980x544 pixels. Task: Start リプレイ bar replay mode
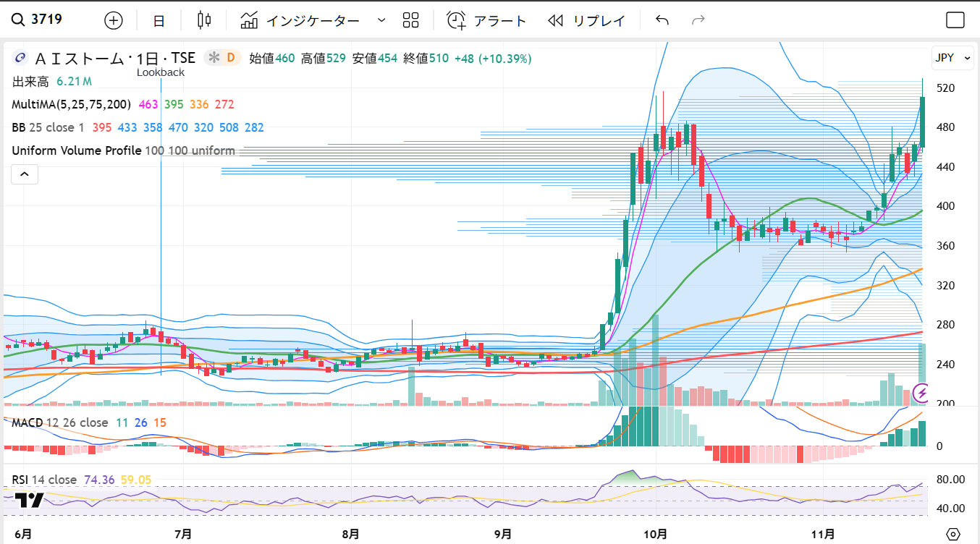click(586, 20)
